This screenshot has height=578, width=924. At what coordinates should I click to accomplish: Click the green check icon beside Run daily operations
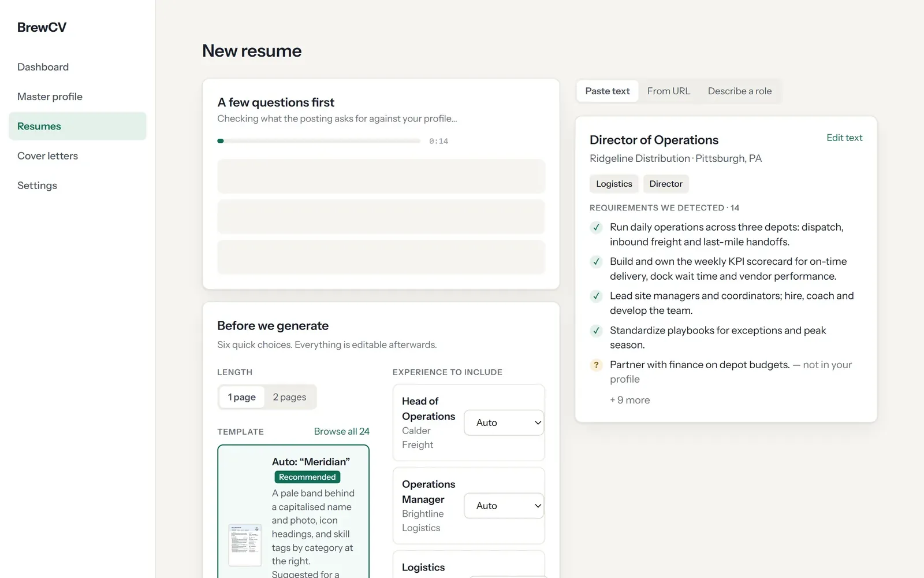597,227
